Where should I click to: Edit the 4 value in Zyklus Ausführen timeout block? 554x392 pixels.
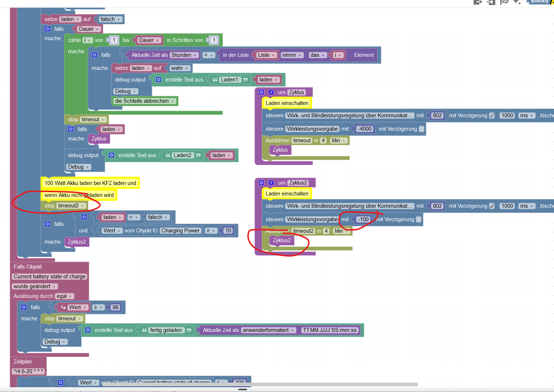point(323,140)
